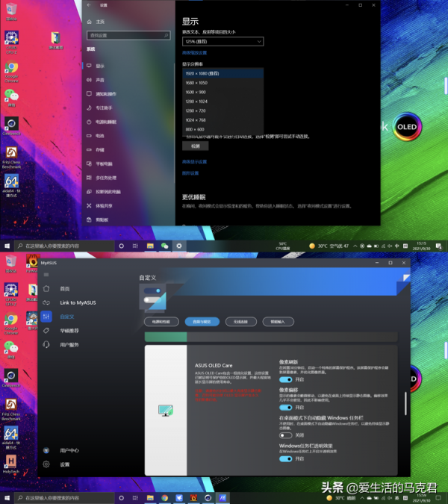Viewport: 448px width, 504px height.
Task: Click the 设置 gear at MyASUS sidebar bottom
Action: tap(64, 464)
